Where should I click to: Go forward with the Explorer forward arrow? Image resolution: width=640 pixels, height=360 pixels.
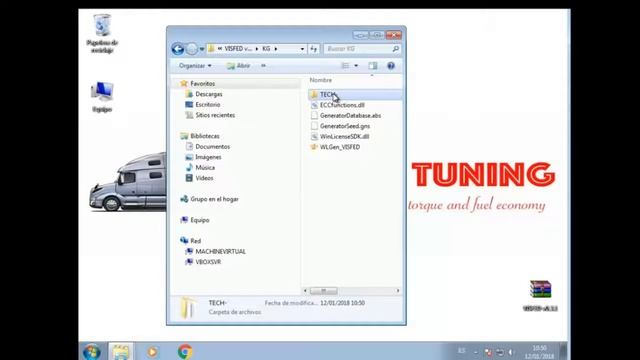[191, 49]
